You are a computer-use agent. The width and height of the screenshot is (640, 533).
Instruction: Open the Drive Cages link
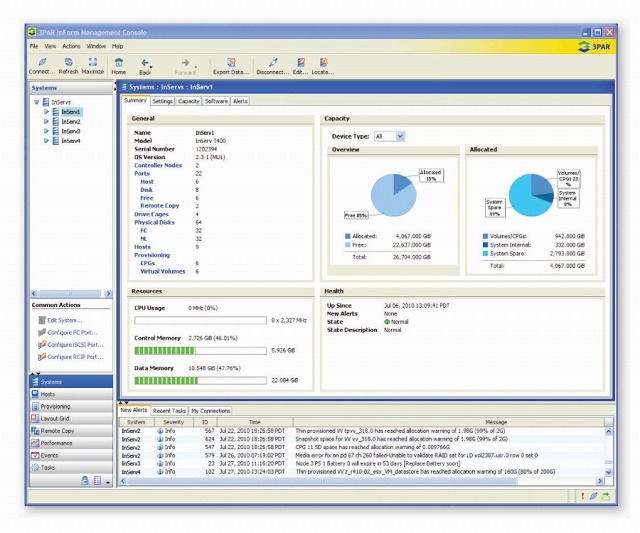click(x=151, y=214)
